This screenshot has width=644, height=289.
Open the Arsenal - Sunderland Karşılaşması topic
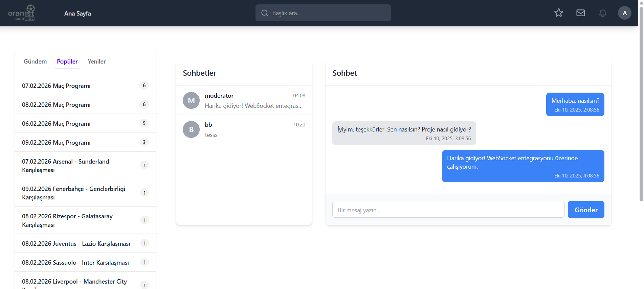coord(65,166)
